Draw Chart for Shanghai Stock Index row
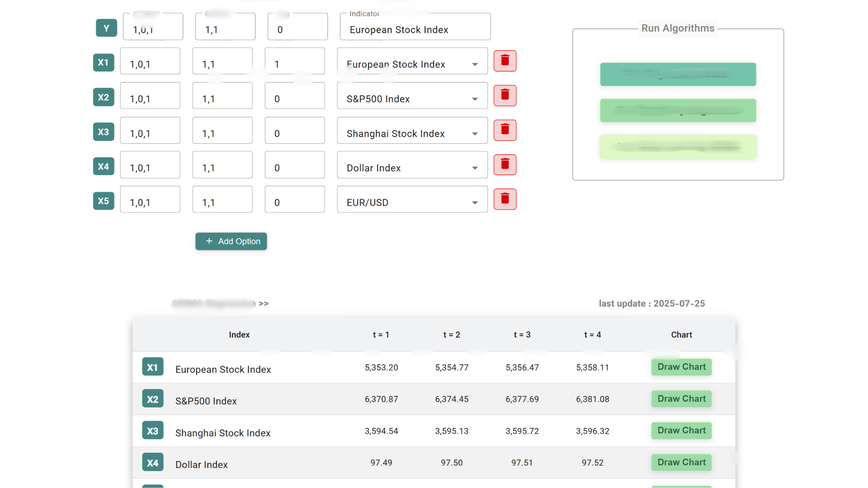 [x=681, y=431]
